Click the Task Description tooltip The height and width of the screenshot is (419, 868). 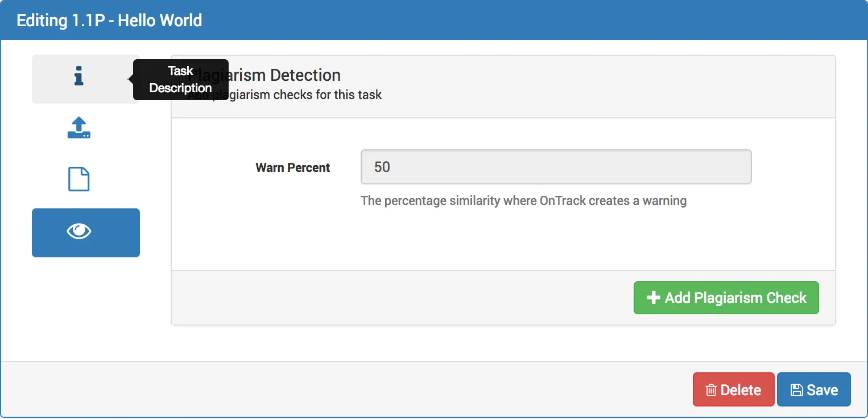pos(180,79)
